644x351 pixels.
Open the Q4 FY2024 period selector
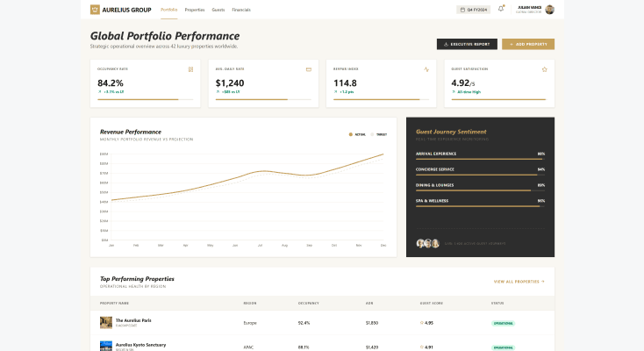pos(473,10)
